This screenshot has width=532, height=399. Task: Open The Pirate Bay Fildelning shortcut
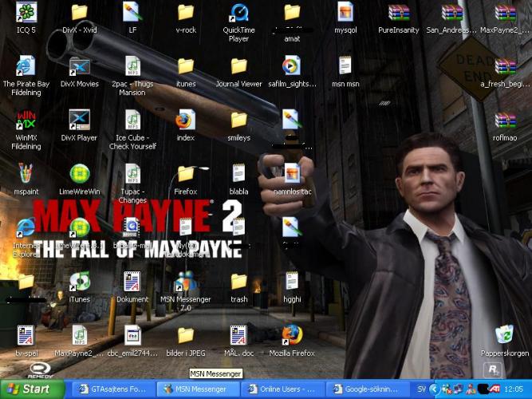tap(26, 67)
